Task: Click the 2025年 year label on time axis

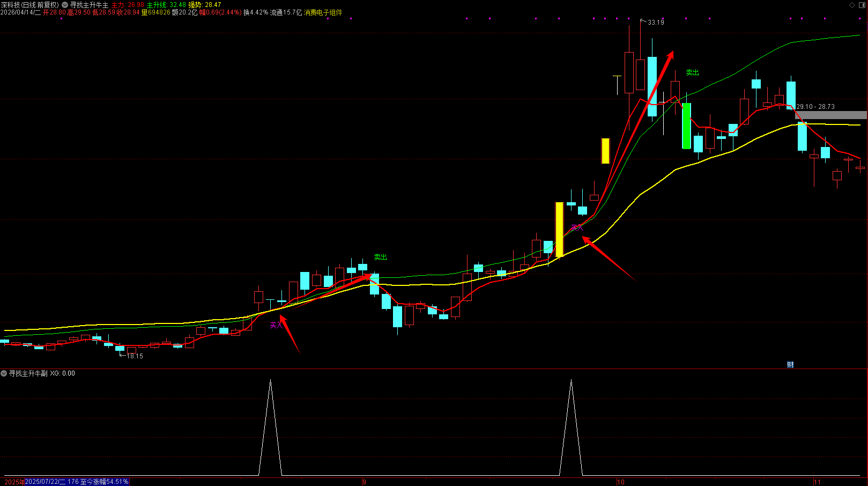Action: 14,482
